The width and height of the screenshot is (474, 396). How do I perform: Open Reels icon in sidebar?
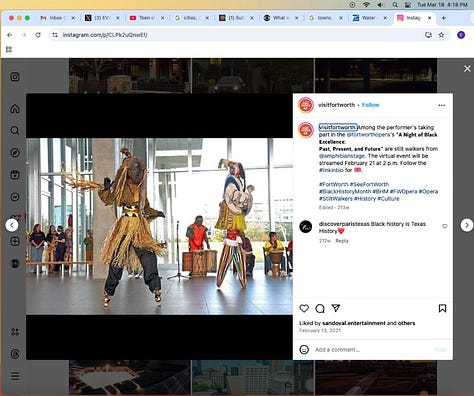(x=15, y=175)
